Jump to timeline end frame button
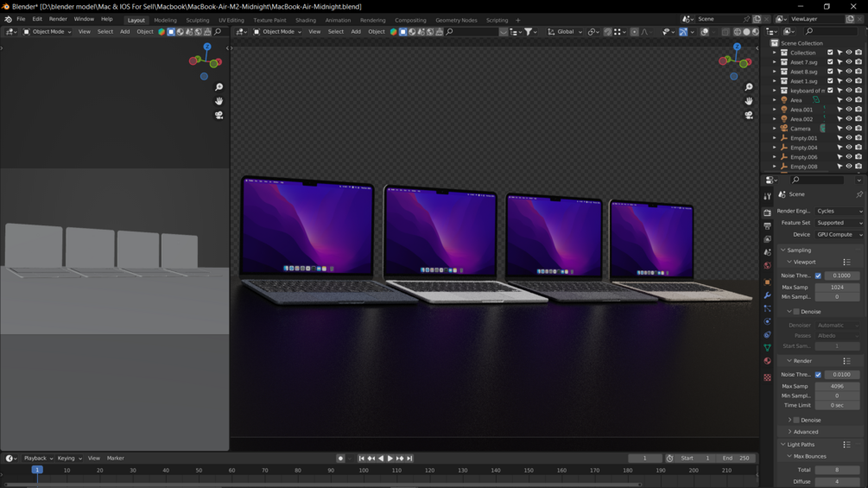 coord(409,458)
